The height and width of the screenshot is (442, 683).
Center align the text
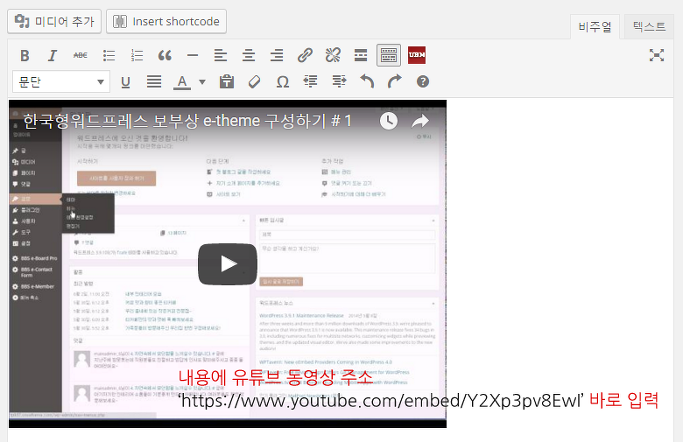pyautogui.click(x=249, y=55)
